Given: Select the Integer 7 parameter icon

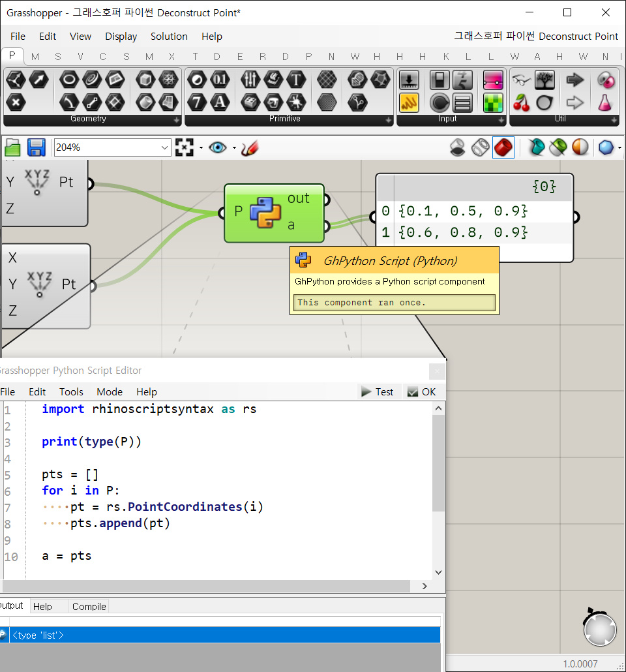Looking at the screenshot, I should [197, 102].
